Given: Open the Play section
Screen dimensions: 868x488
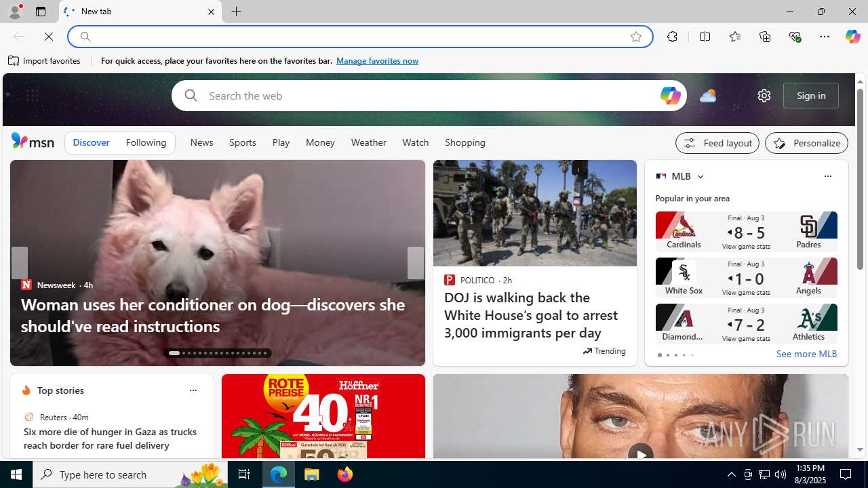Looking at the screenshot, I should (x=281, y=143).
